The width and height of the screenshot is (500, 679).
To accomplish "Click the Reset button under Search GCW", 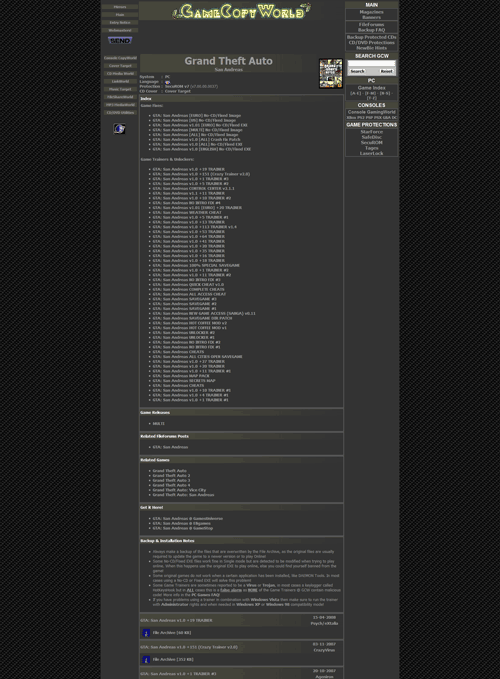I will point(386,71).
